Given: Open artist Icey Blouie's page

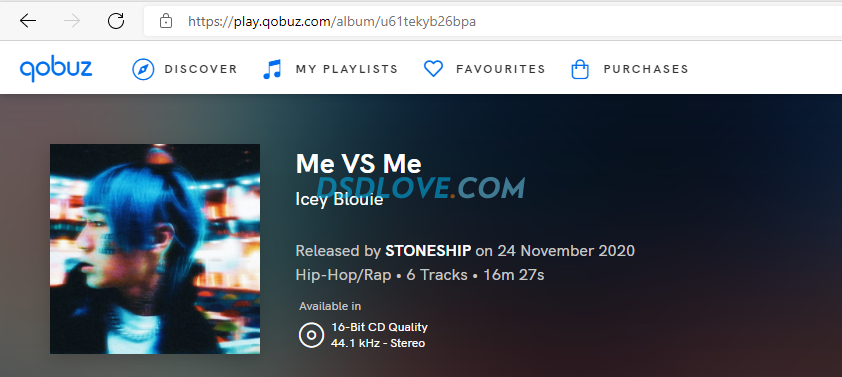Looking at the screenshot, I should click(x=339, y=200).
